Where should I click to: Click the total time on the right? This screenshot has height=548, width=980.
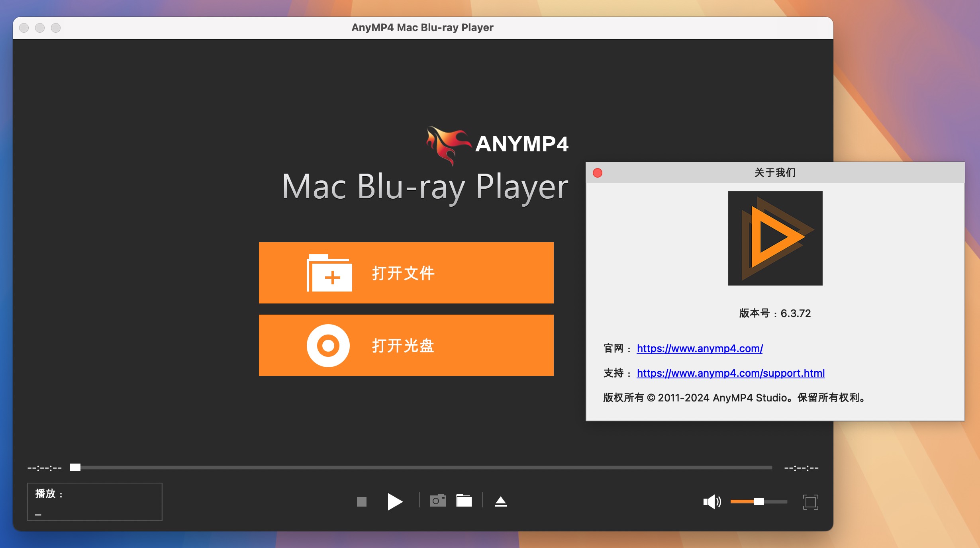tap(801, 468)
